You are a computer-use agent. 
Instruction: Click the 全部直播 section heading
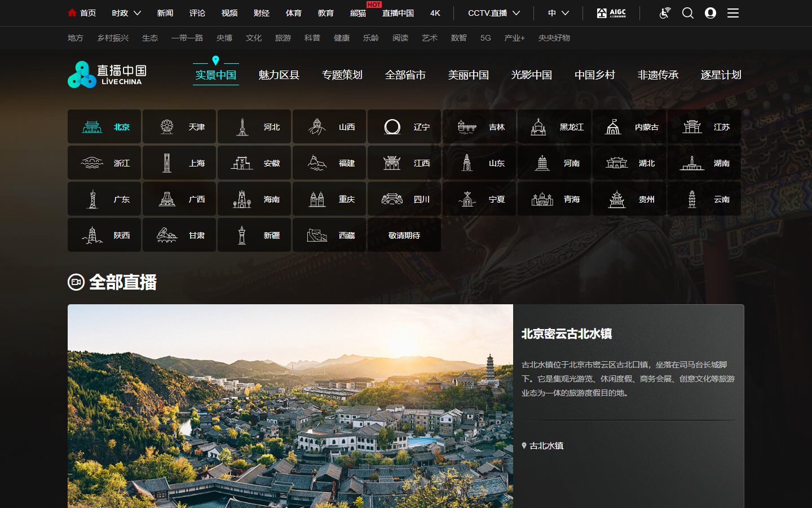click(x=112, y=282)
